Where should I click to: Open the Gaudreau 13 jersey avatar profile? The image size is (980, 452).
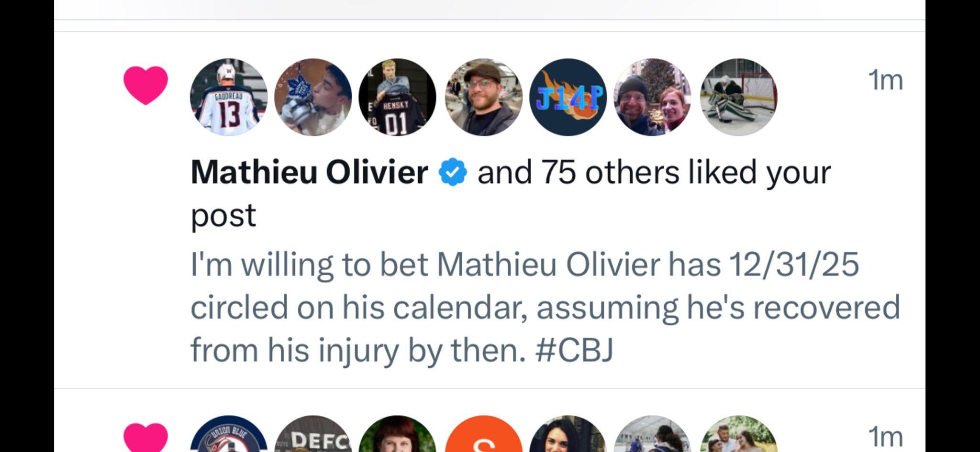229,97
